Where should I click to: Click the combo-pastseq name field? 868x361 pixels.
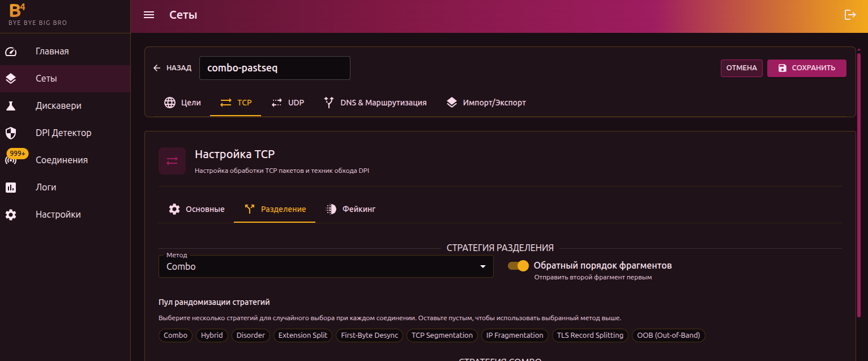click(275, 68)
